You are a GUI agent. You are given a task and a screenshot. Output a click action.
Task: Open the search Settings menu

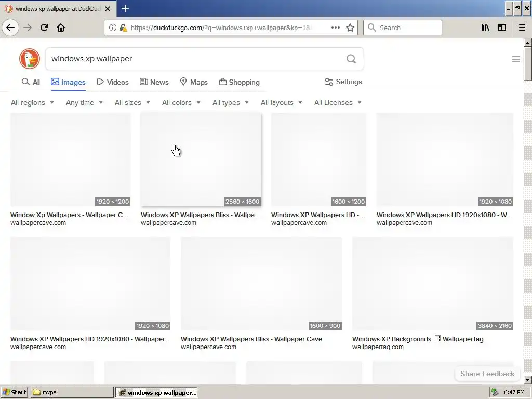(343, 82)
